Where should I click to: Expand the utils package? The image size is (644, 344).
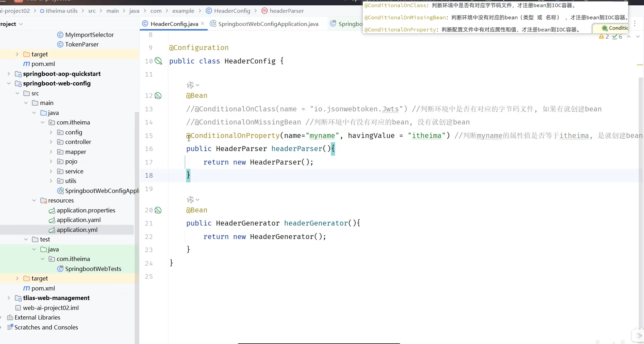pyautogui.click(x=51, y=181)
